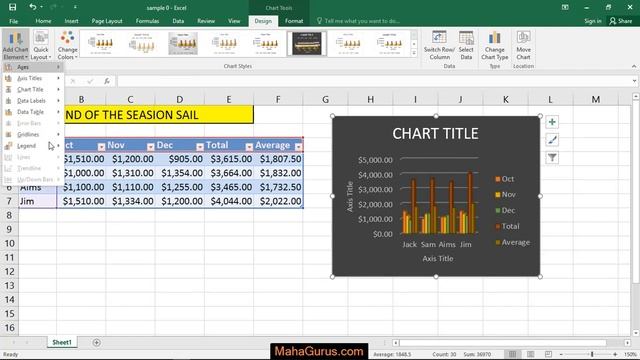Switch to Page Break Preview view icon
Screen dimensions: 640x360
(548, 354)
